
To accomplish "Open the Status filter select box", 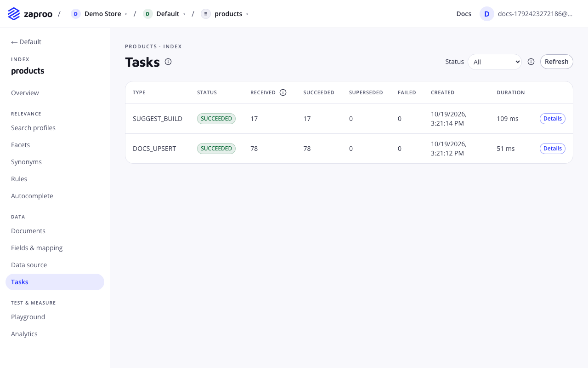I will 495,62.
